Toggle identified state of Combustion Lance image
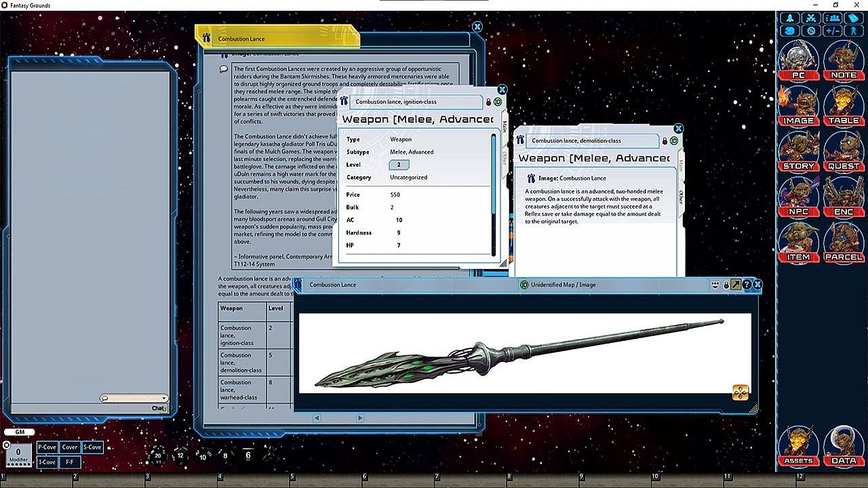The width and height of the screenshot is (868, 488). click(524, 285)
